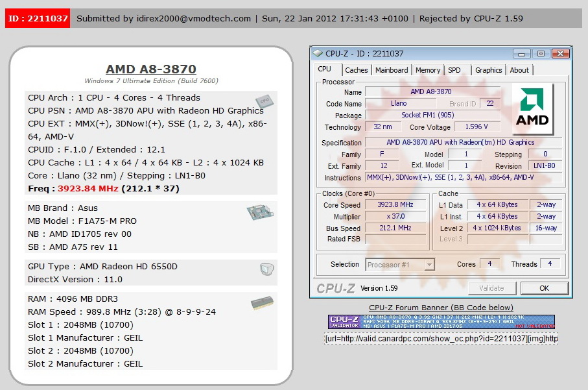Click the motherboard icon next to MB Brand
Viewport: 588px width, 390px height.
(x=260, y=212)
